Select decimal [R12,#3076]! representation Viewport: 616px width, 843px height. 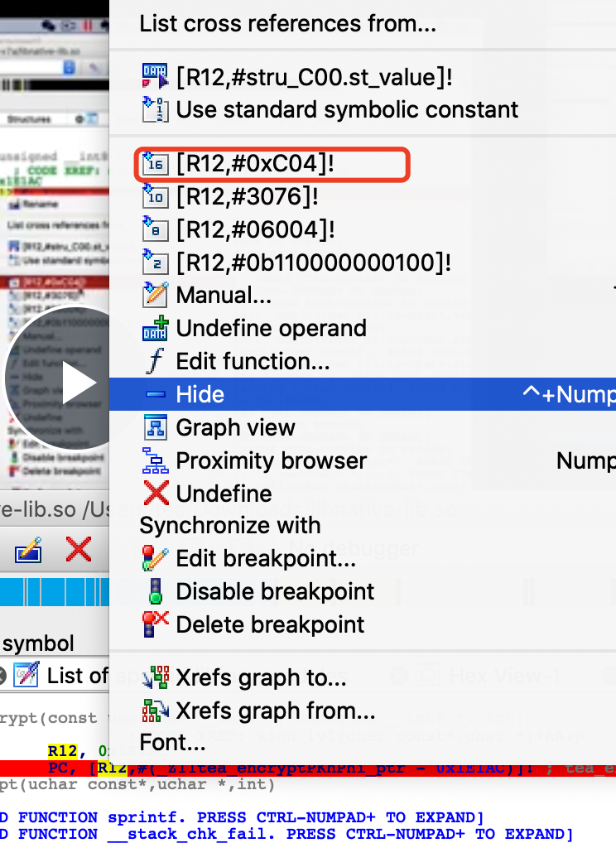click(x=248, y=196)
